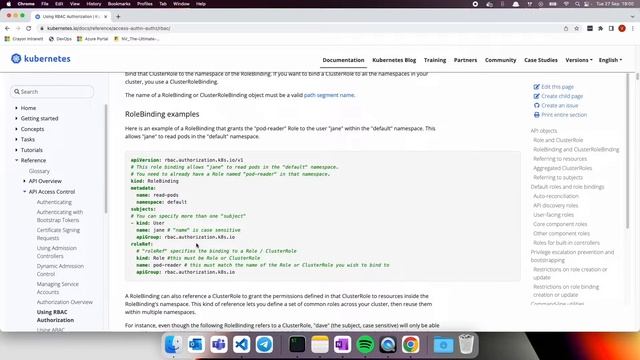Click the Apple menu icon

(x=9, y=4)
